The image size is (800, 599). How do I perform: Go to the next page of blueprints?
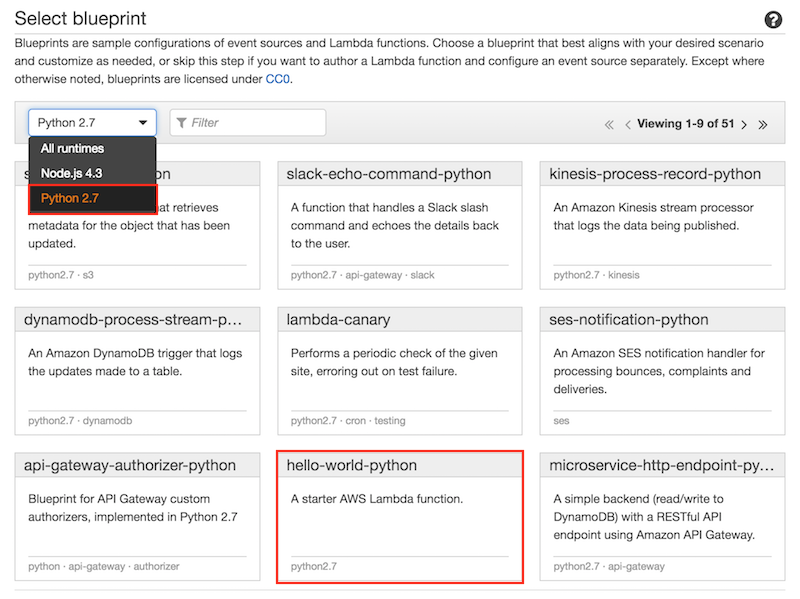tap(744, 124)
